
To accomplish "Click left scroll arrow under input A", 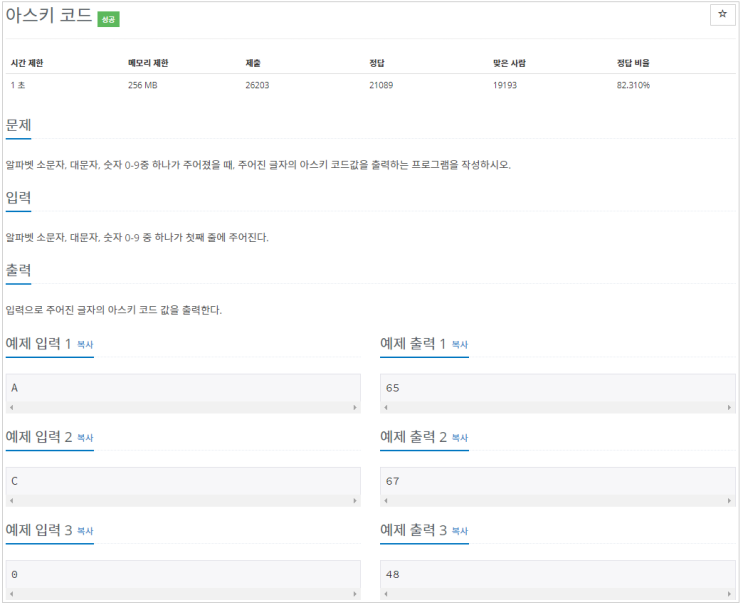I will point(12,407).
